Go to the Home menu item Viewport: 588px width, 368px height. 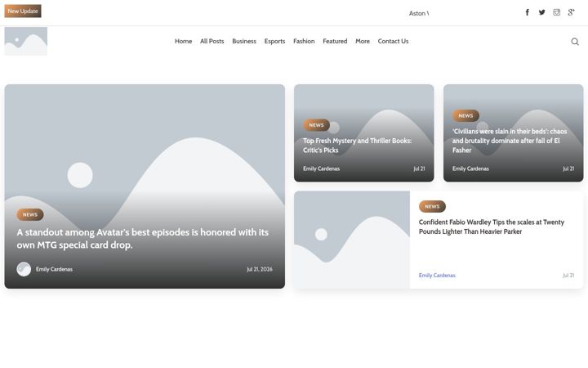pos(184,42)
